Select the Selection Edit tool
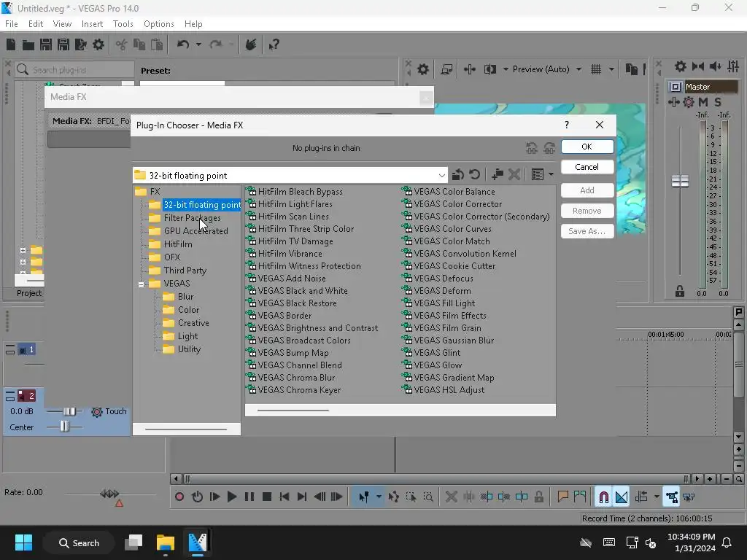 tap(411, 497)
